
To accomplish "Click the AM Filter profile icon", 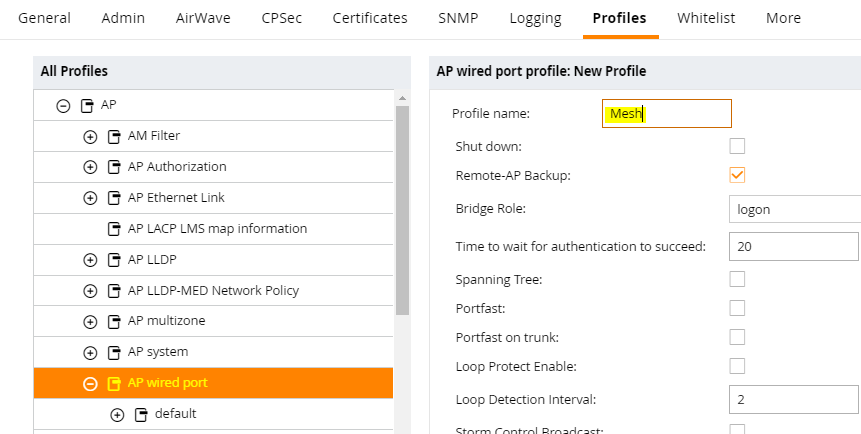I will (x=114, y=136).
